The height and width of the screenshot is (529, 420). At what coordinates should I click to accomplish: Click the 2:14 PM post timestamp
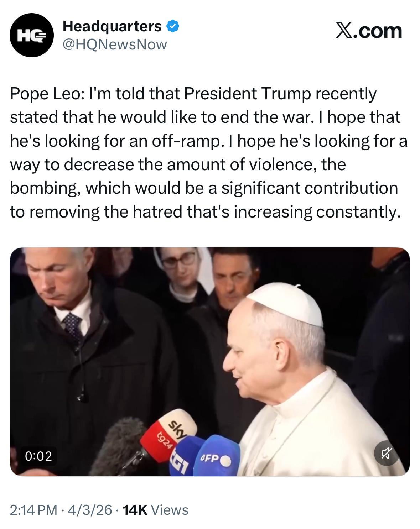click(33, 510)
